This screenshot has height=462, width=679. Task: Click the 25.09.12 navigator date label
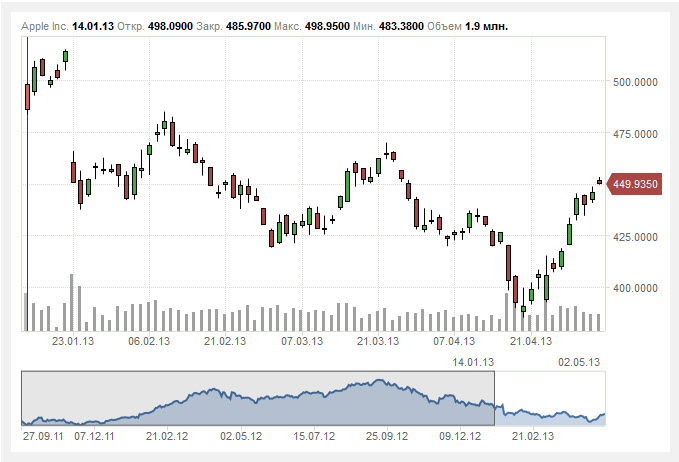coord(387,436)
